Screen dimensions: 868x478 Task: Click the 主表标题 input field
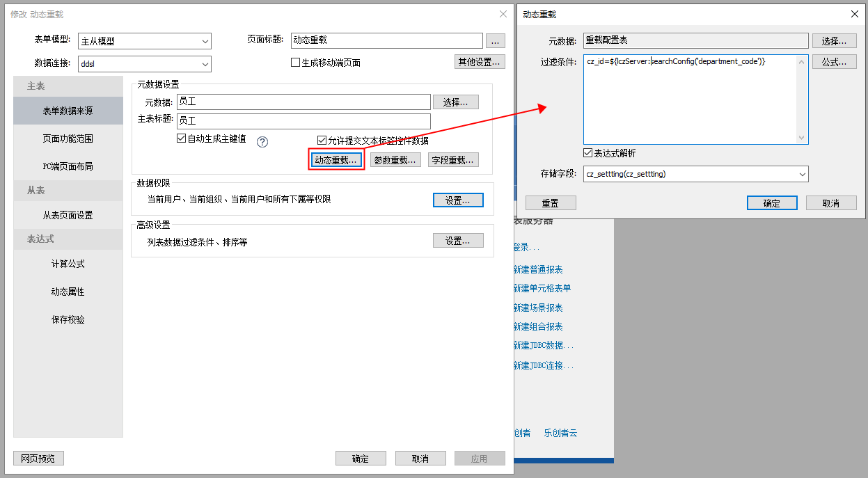coord(303,120)
